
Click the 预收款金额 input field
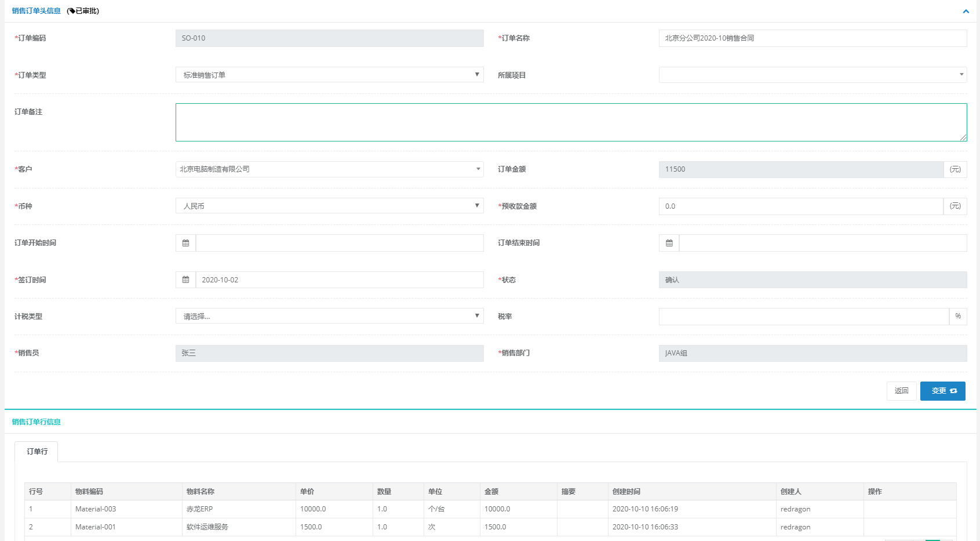coord(800,206)
